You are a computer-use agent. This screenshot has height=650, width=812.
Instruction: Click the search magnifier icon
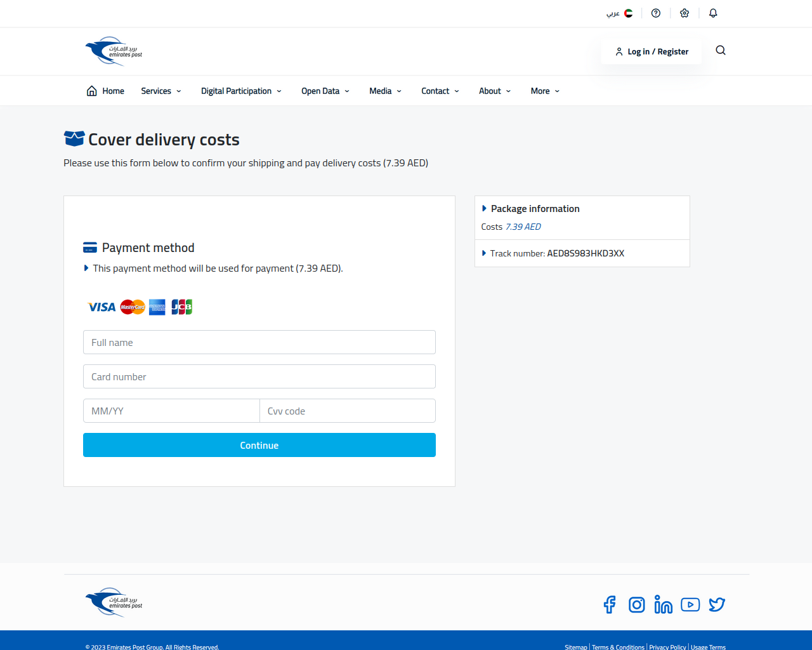[721, 50]
